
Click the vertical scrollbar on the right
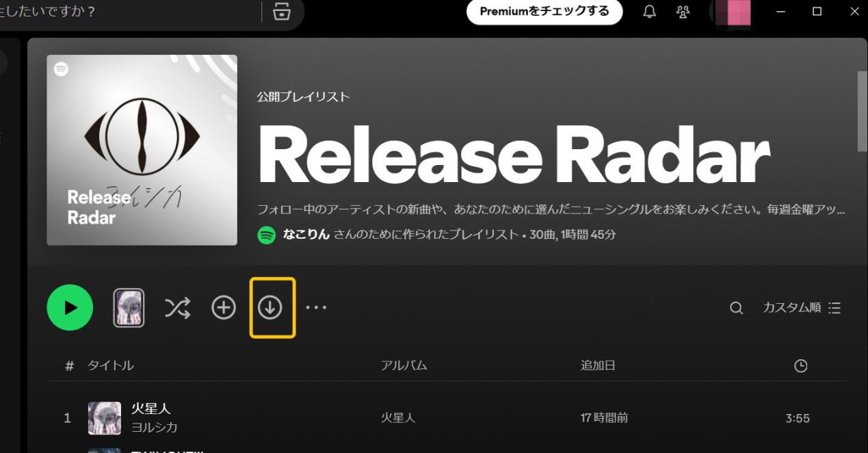coord(863,110)
